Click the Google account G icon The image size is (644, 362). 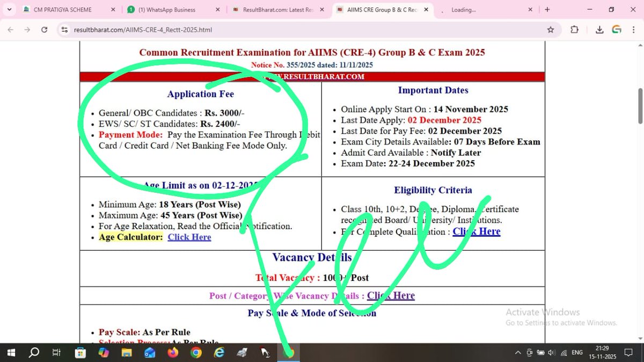[617, 30]
